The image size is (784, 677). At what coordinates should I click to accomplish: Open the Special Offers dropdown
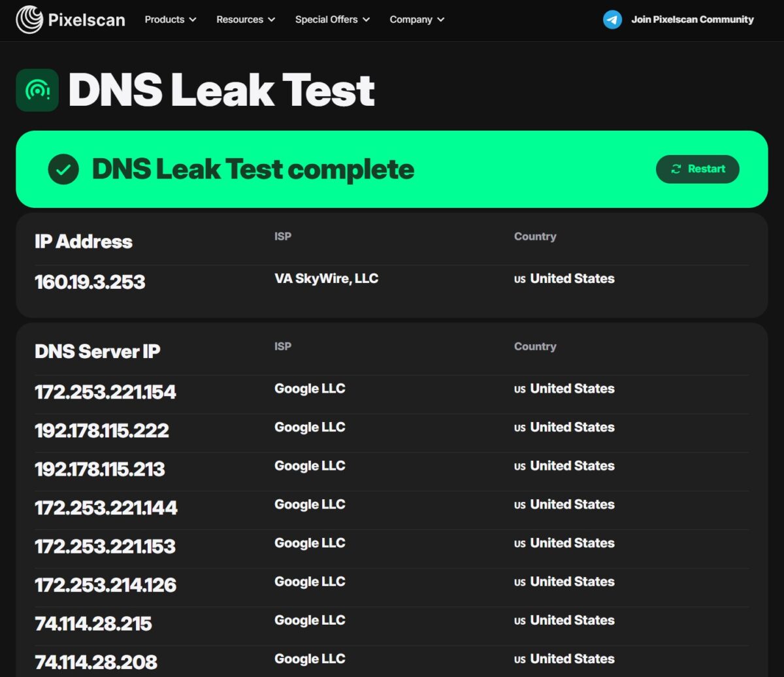pos(333,20)
